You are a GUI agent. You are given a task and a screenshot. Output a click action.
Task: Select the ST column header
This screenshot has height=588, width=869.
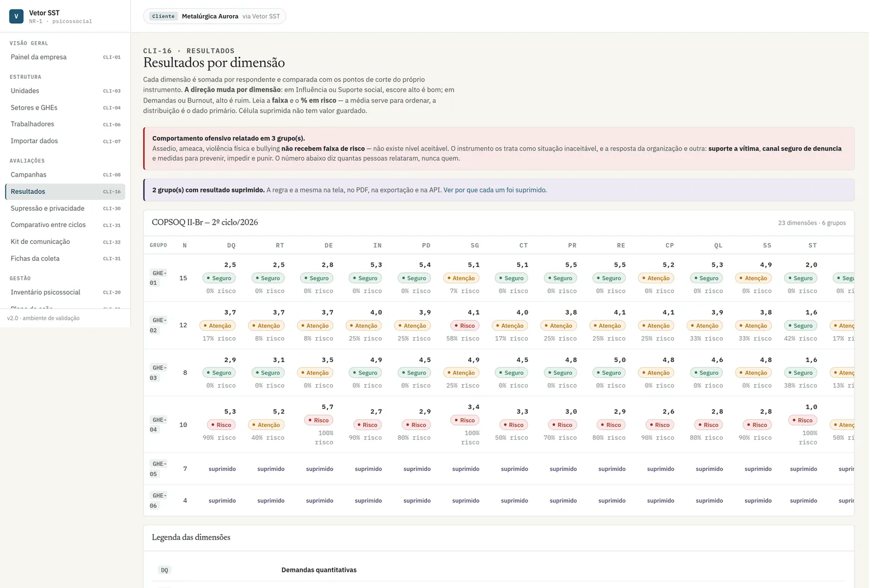click(x=812, y=246)
